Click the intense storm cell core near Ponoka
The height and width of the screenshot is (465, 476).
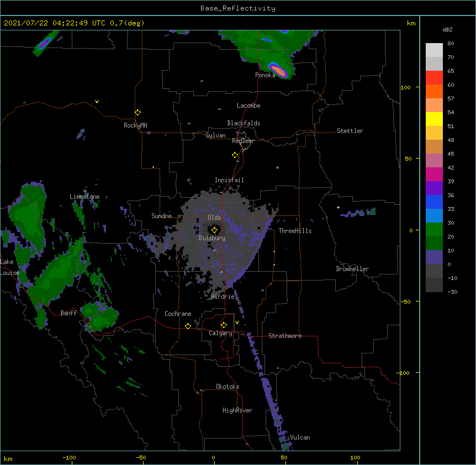pyautogui.click(x=279, y=71)
